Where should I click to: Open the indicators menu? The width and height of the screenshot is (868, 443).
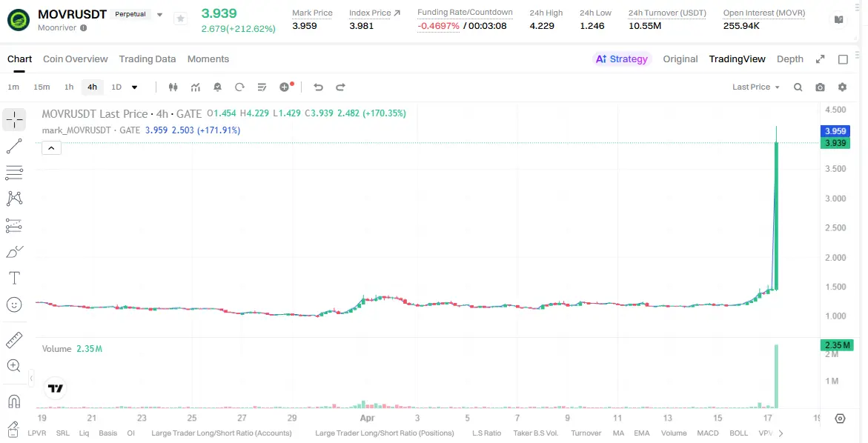pyautogui.click(x=196, y=87)
